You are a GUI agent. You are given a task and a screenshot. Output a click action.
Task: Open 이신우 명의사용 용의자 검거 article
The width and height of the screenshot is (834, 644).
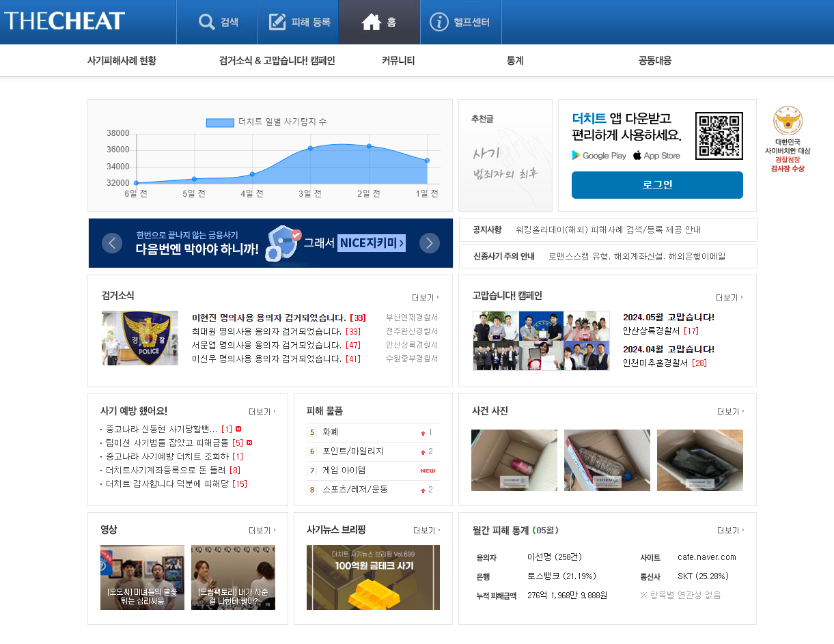(x=276, y=359)
